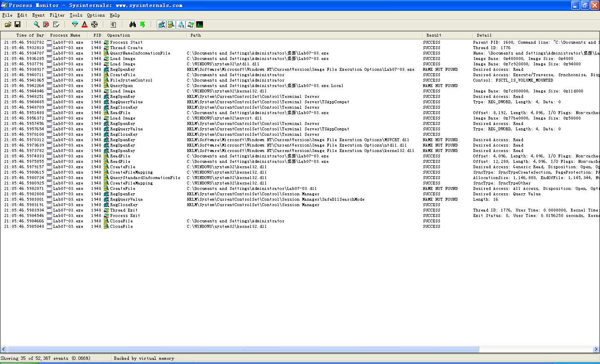Click the horizontal scrollbar right arrow
This screenshot has height=364, width=600.
pyautogui.click(x=596, y=349)
